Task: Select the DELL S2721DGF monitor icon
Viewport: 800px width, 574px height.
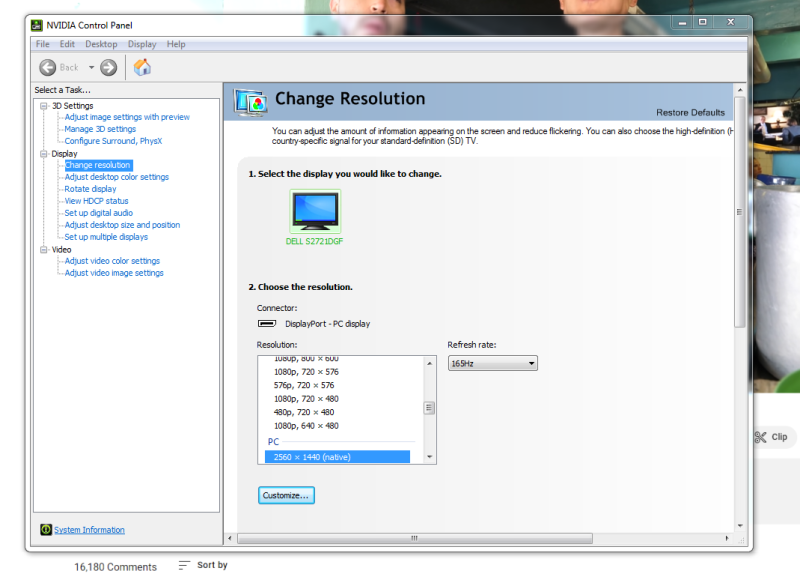Action: point(315,211)
